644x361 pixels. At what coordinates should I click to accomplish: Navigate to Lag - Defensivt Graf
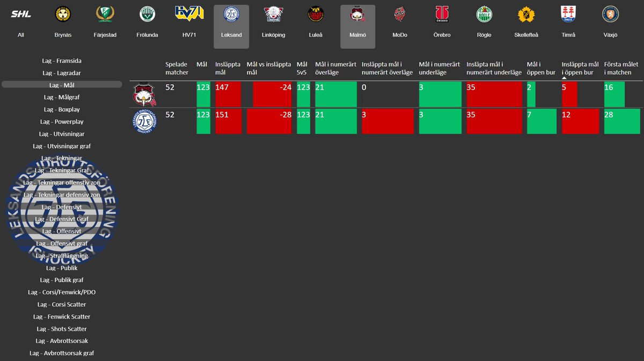62,219
